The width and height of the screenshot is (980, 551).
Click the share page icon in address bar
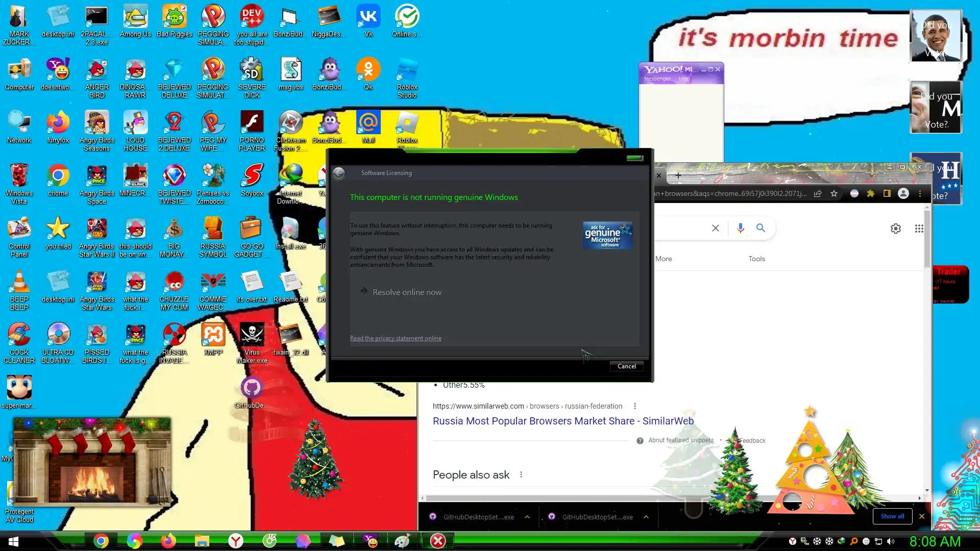click(x=817, y=193)
